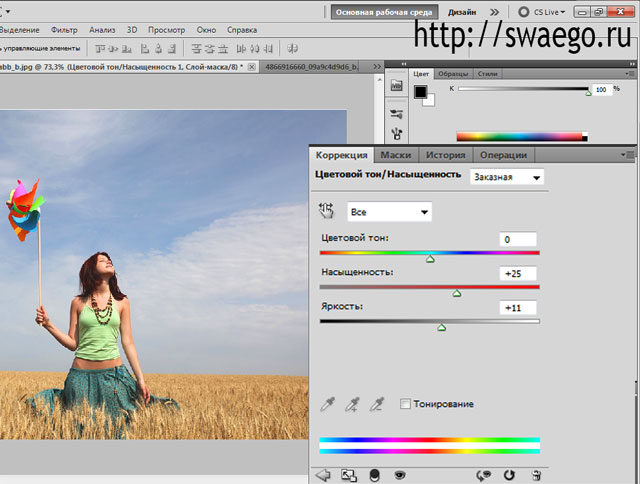Screen dimensions: 640x484
Task: Switch to the Образцы tab
Action: [x=453, y=74]
